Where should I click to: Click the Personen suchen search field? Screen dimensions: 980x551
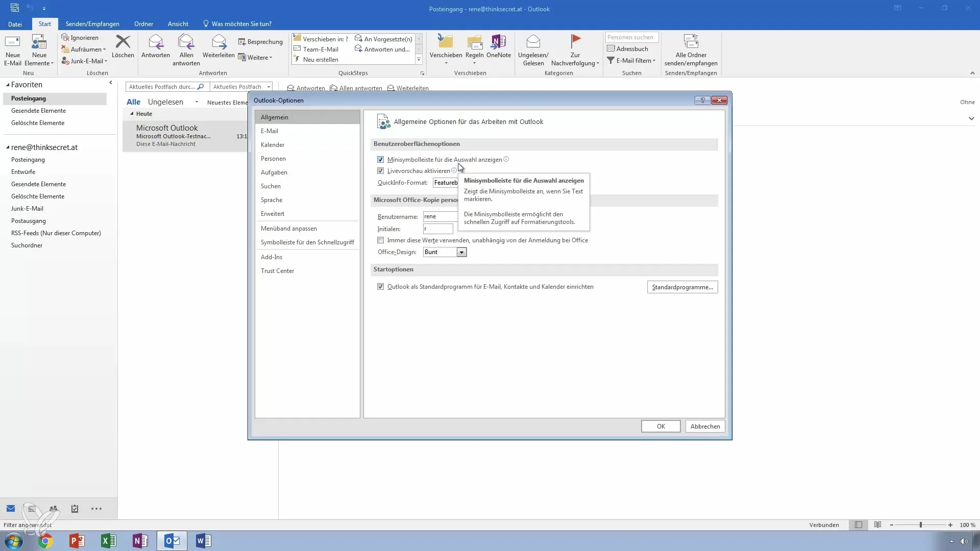(632, 37)
